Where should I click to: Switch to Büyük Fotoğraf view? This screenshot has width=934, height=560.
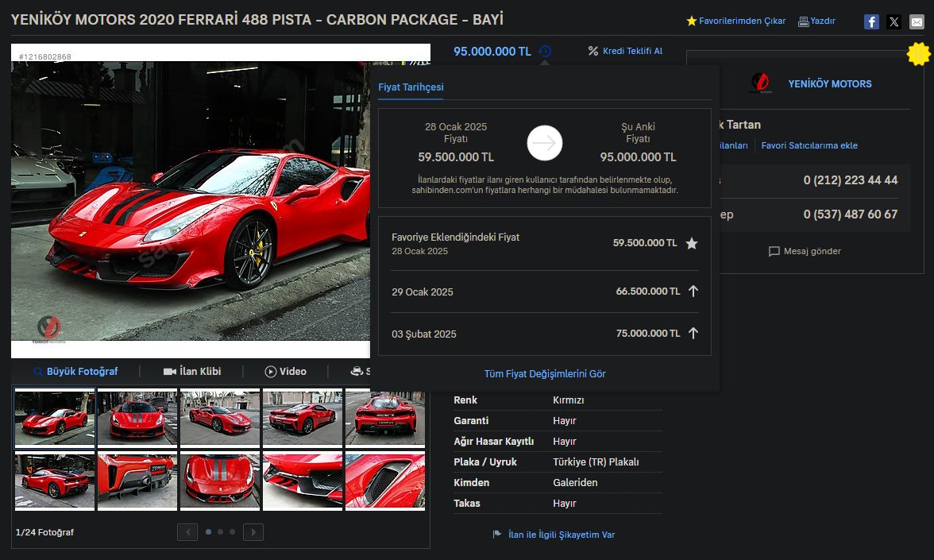(83, 372)
